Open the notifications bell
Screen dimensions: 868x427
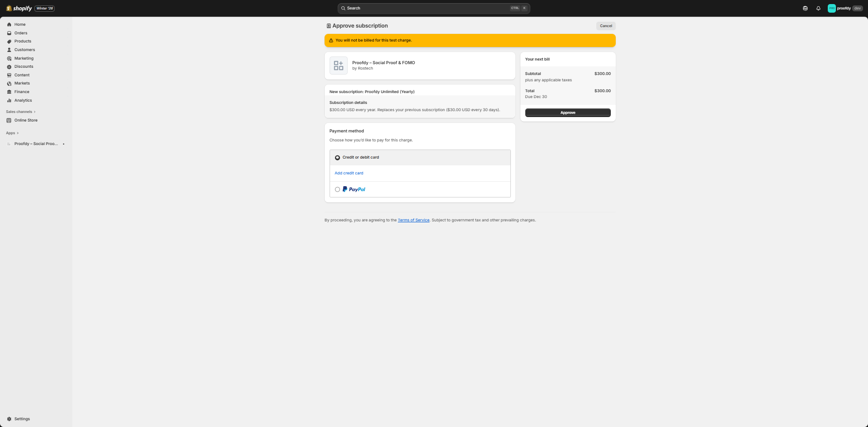(818, 8)
